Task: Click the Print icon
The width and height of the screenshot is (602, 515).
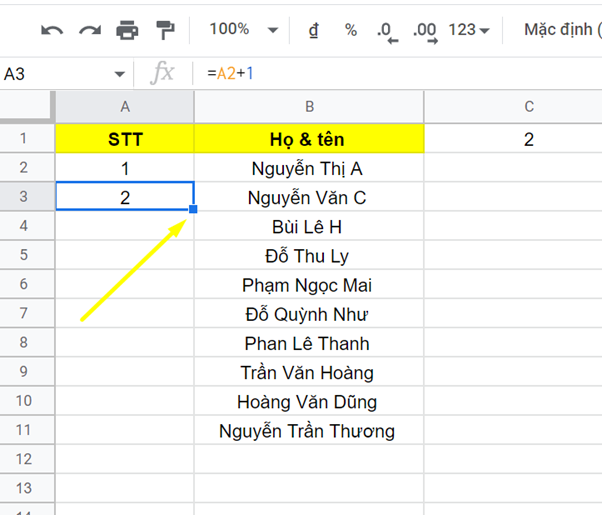Action: pos(127,30)
